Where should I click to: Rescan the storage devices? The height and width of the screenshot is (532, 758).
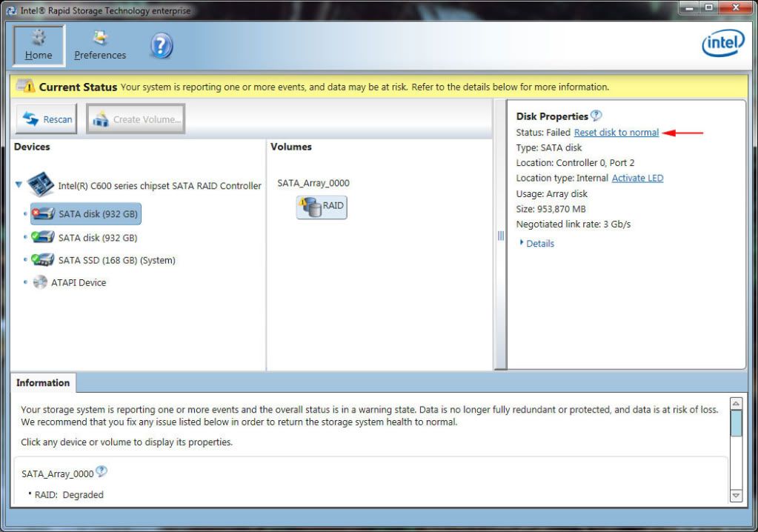[47, 119]
